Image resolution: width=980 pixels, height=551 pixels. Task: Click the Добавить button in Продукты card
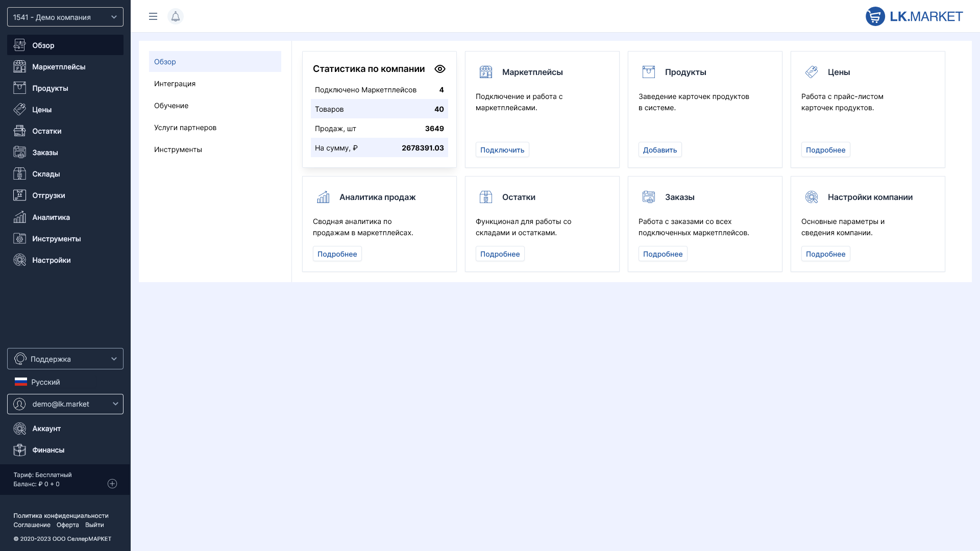click(659, 150)
